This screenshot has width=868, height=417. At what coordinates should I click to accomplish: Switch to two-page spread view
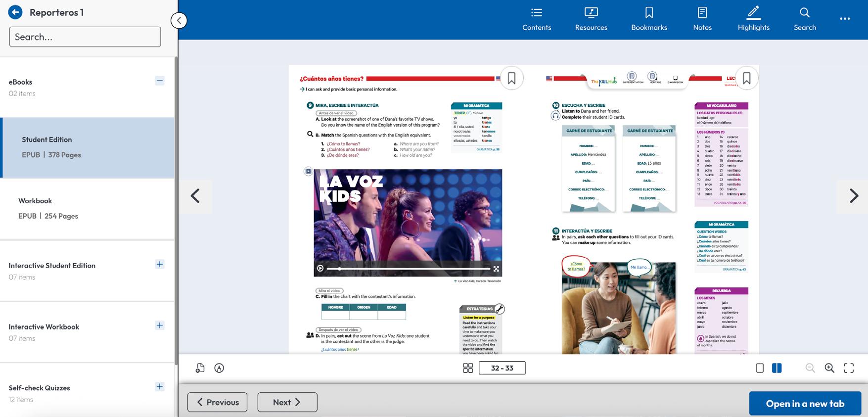pyautogui.click(x=777, y=368)
